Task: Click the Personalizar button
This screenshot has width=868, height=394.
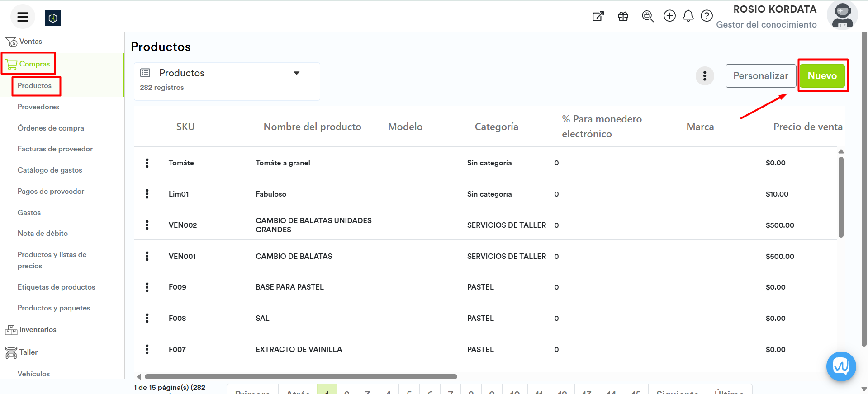Action: [x=760, y=76]
